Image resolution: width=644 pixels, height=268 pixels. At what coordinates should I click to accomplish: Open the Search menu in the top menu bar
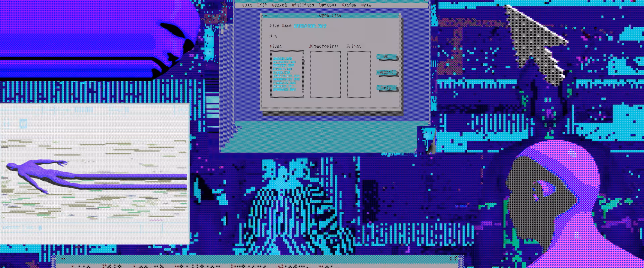279,5
